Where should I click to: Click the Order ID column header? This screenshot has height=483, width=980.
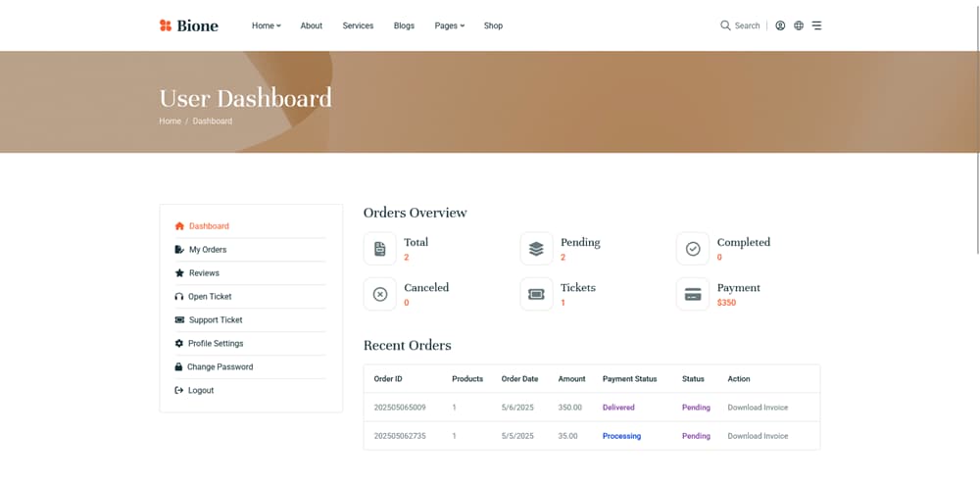[x=388, y=378]
